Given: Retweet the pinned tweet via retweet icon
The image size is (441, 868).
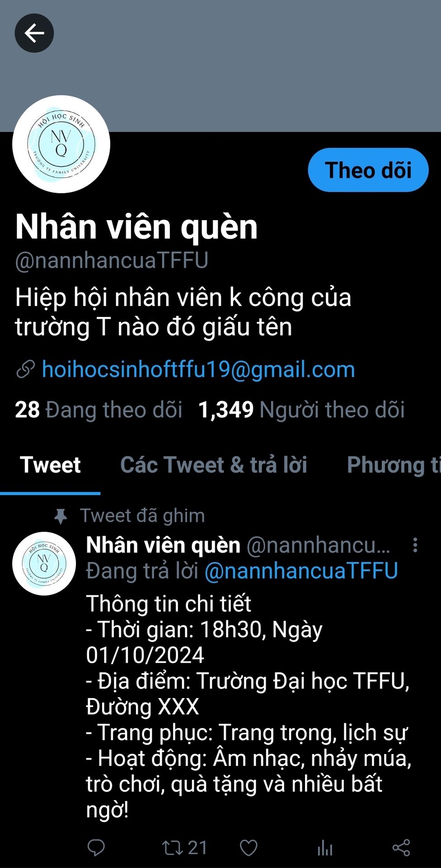Looking at the screenshot, I should coord(172,848).
